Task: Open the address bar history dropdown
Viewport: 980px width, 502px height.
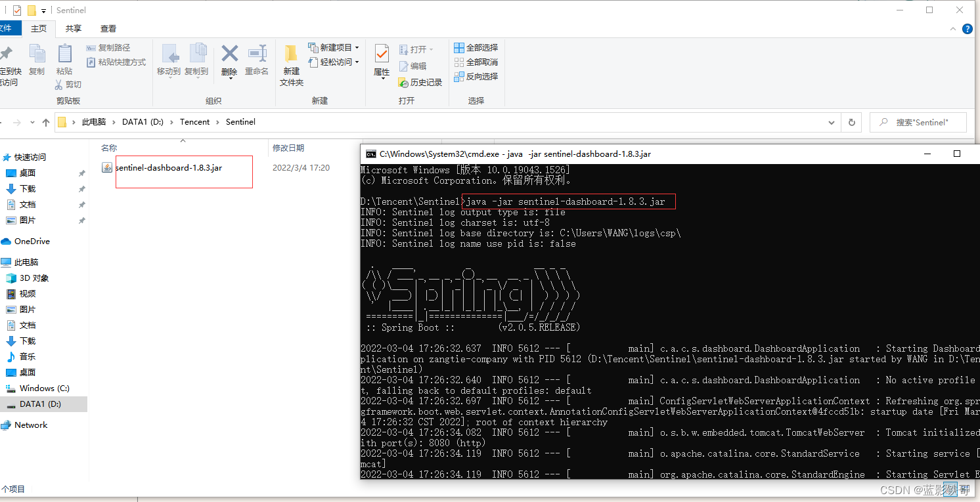Action: pyautogui.click(x=832, y=123)
